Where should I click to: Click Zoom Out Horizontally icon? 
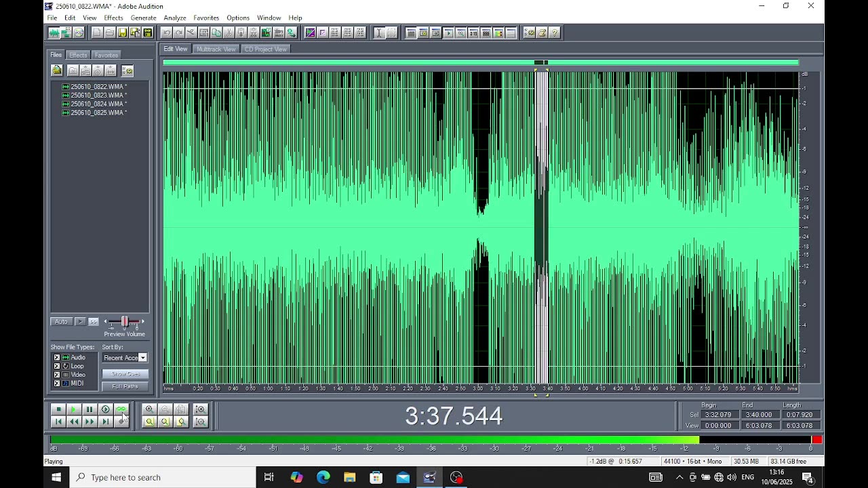coord(165,409)
